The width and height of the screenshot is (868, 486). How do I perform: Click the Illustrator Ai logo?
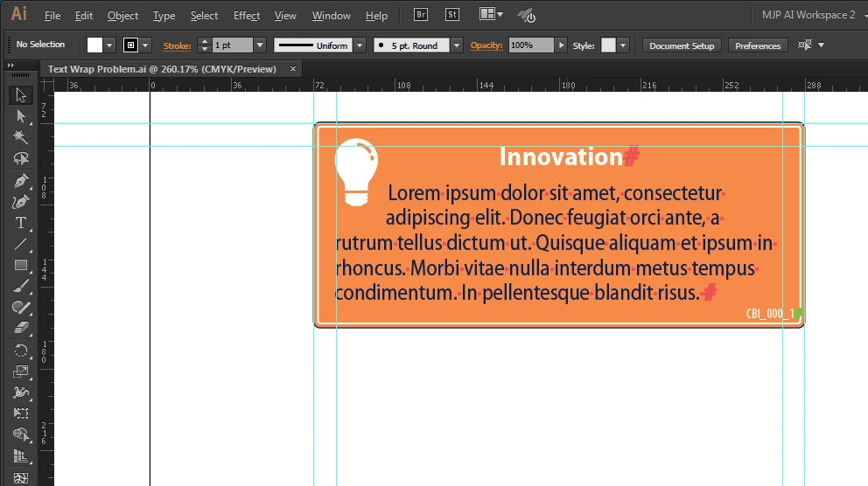[x=19, y=14]
